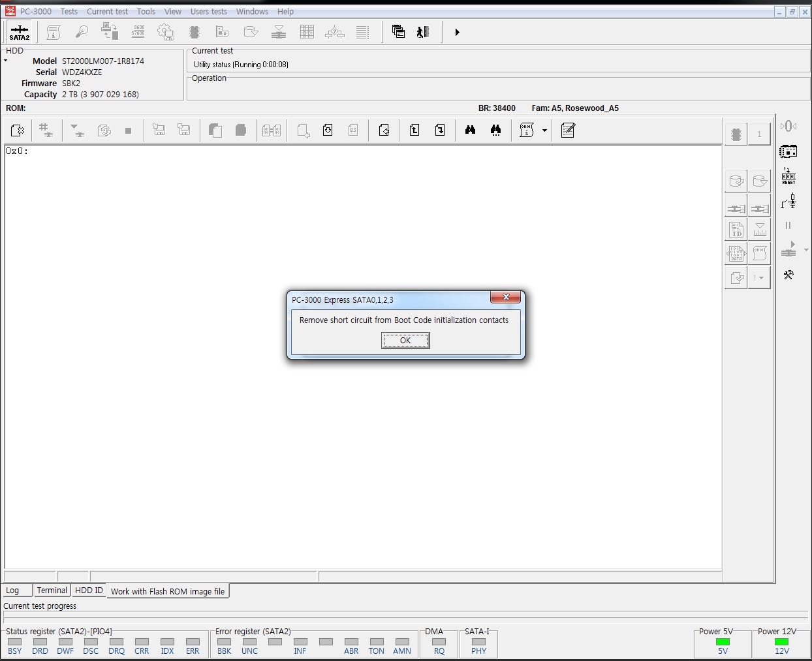Image resolution: width=812 pixels, height=661 pixels.
Task: Switch to the HDD ID tab
Action: [x=89, y=590]
